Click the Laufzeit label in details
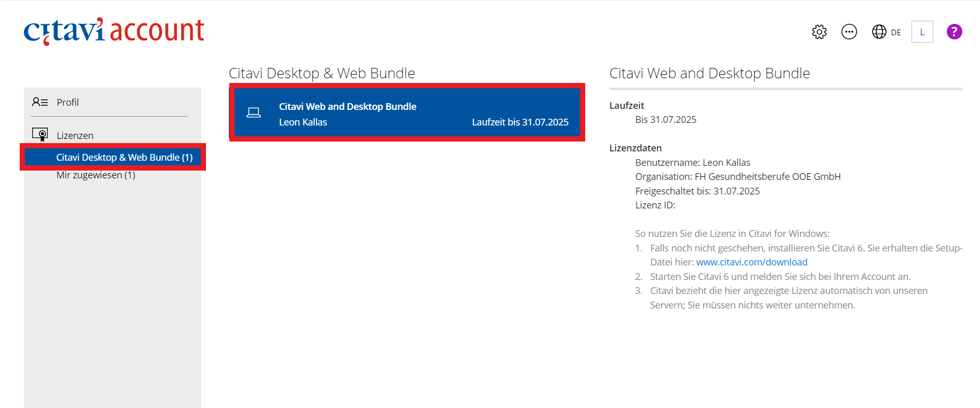This screenshot has width=980, height=408. [627, 106]
